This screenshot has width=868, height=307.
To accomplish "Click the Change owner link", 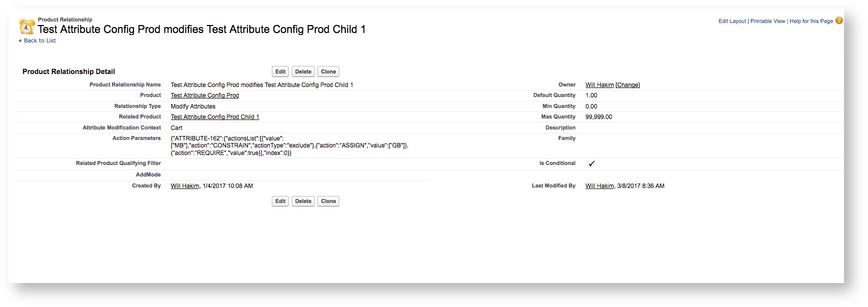I will point(628,85).
